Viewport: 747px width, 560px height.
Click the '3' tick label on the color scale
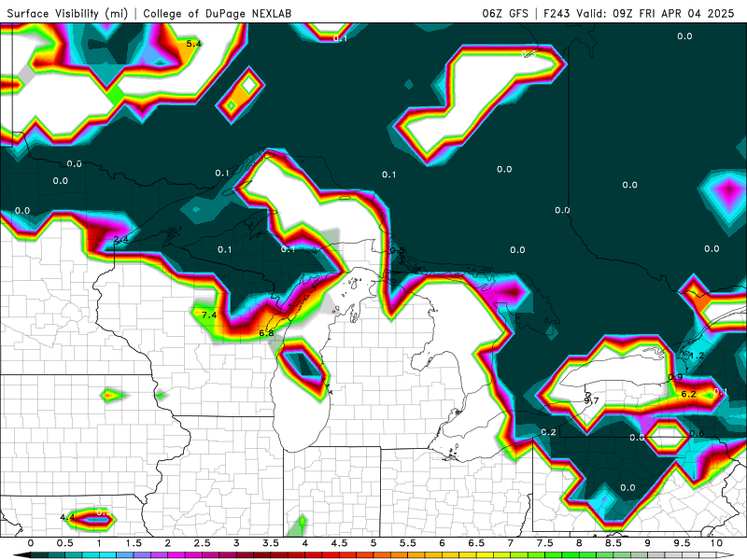[x=236, y=543]
